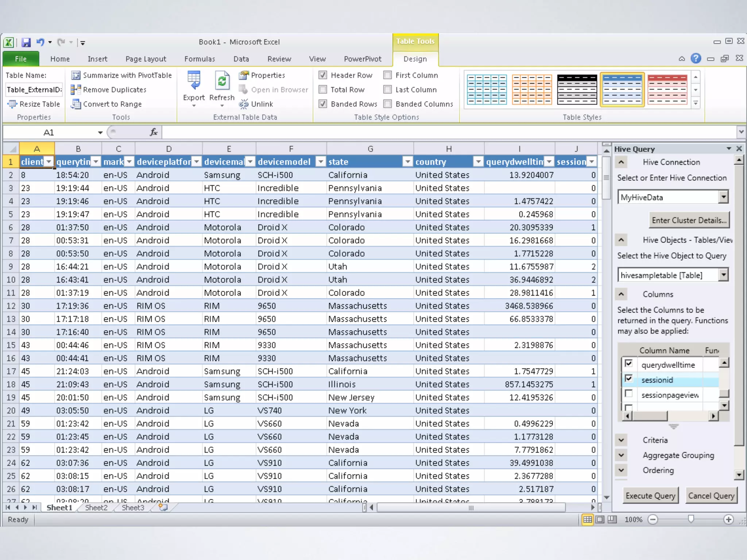Open the devicemodel filter dropdown
Image resolution: width=747 pixels, height=560 pixels.
pyautogui.click(x=321, y=162)
